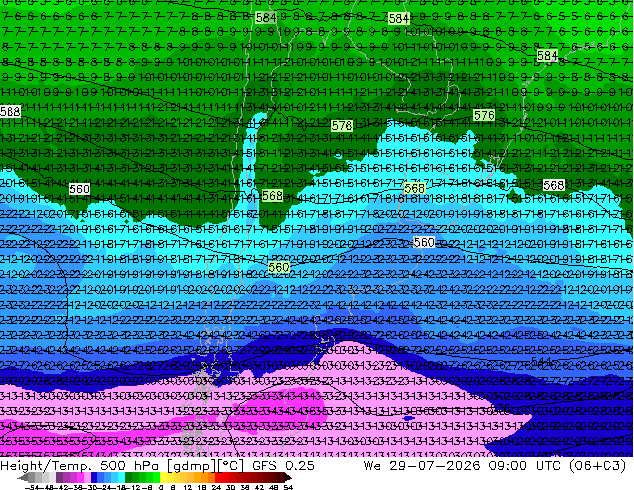Click the '-54' value under the legend

click(31, 487)
